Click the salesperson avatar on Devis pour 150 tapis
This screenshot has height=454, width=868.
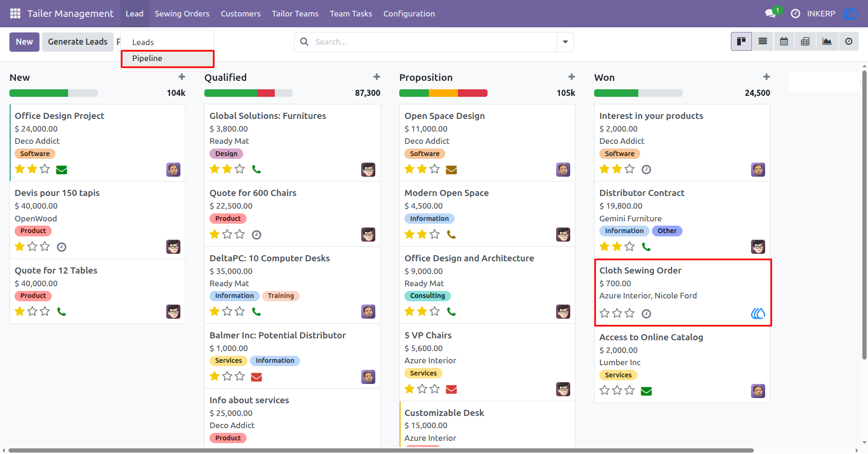tap(173, 247)
